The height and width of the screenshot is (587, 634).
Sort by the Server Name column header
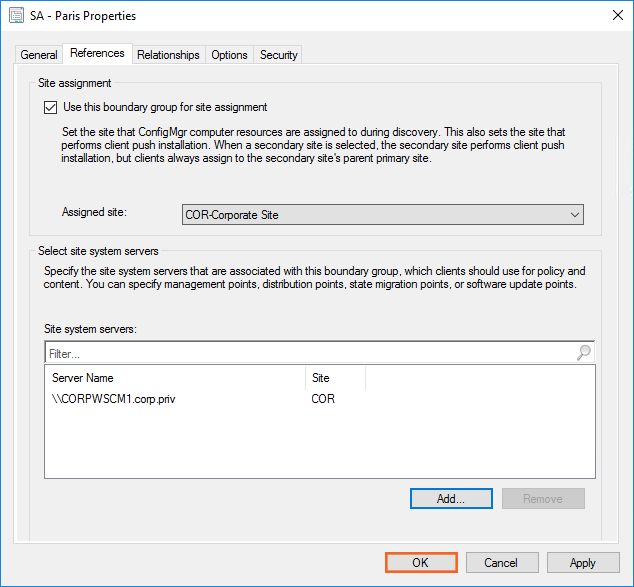175,378
